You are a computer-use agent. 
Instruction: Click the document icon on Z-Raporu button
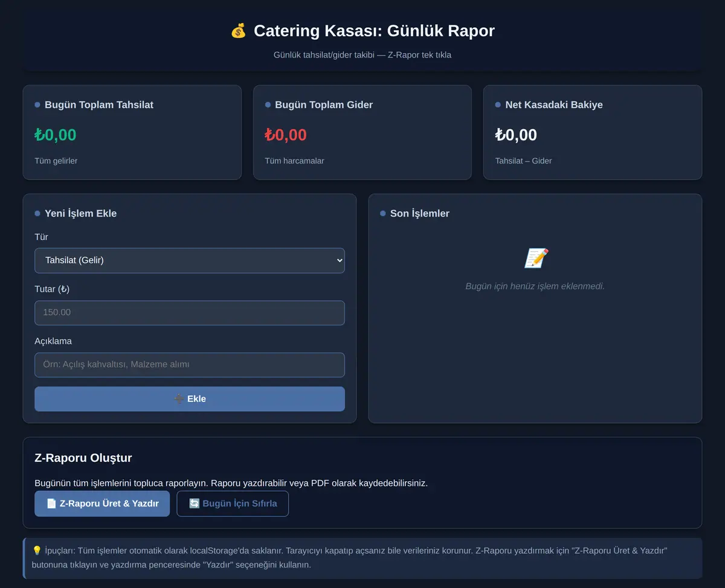(x=51, y=503)
